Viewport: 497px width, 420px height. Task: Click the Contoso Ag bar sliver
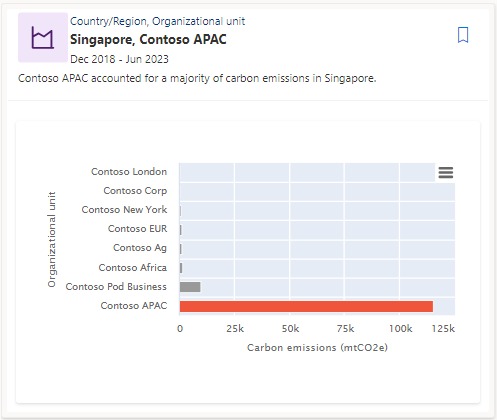(181, 249)
